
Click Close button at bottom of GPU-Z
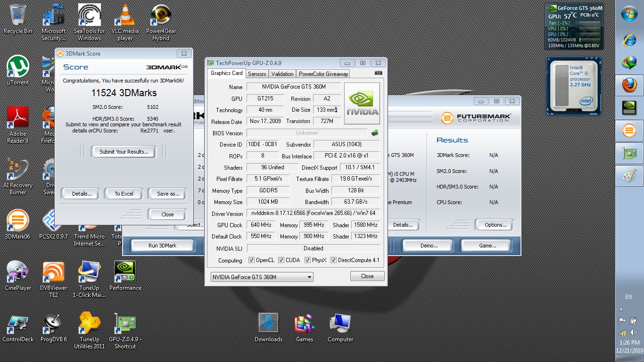point(367,276)
